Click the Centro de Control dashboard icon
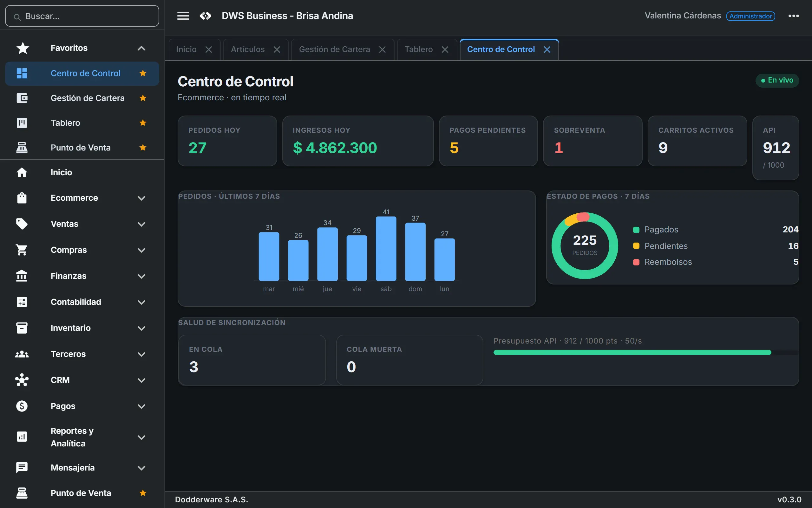The image size is (812, 508). tap(22, 73)
